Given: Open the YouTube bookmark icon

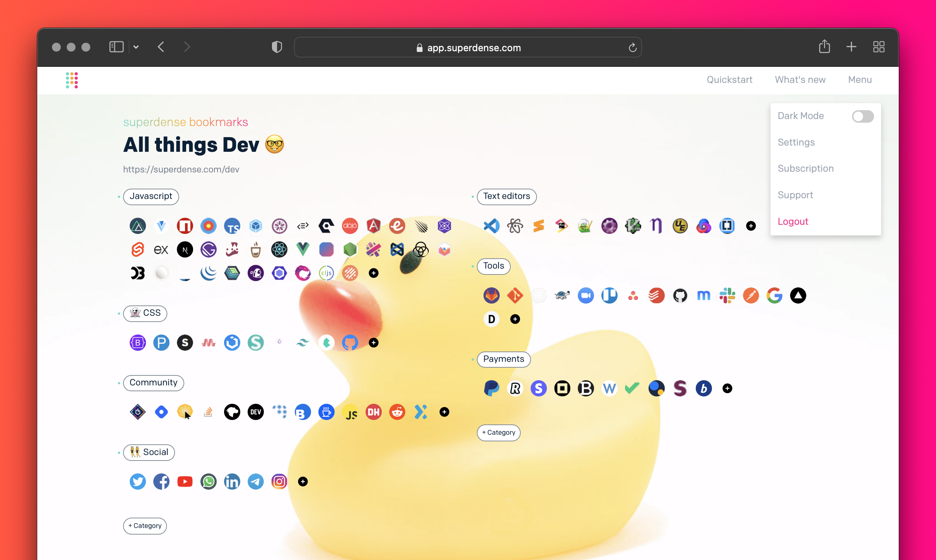Looking at the screenshot, I should pyautogui.click(x=185, y=482).
